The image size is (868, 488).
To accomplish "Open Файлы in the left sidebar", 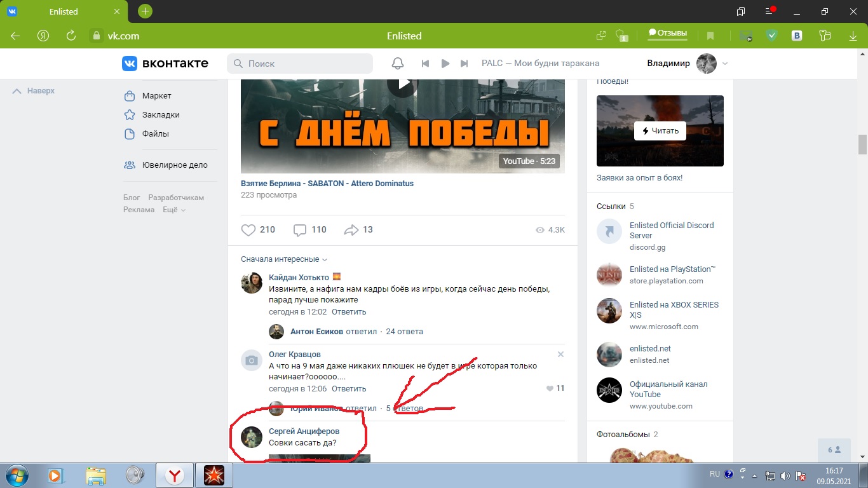I will 155,134.
